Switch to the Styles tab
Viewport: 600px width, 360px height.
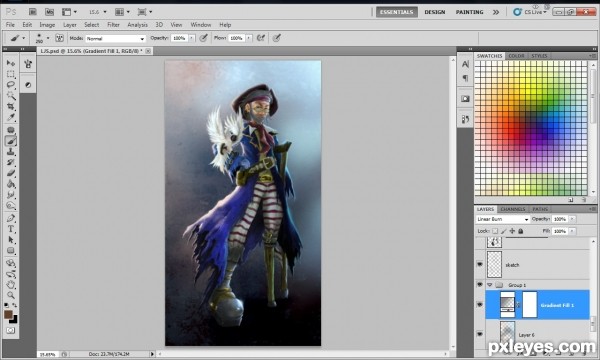pyautogui.click(x=539, y=56)
